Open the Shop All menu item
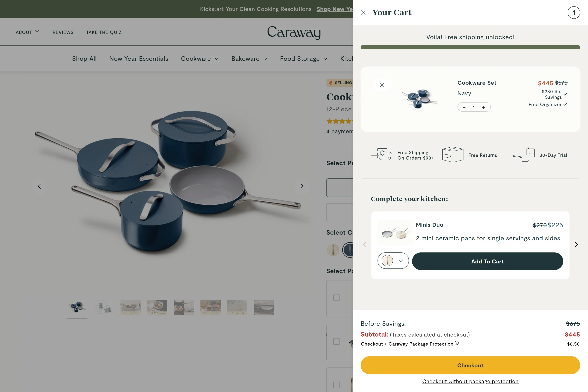 (x=84, y=59)
